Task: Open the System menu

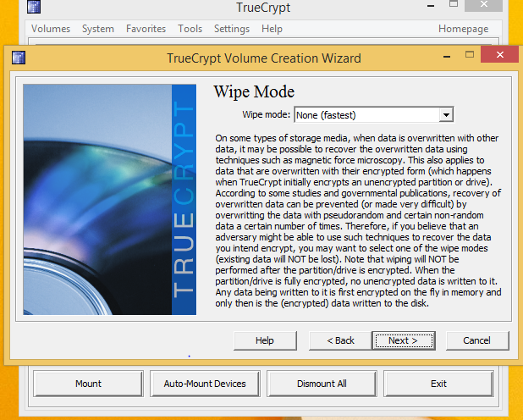Action: (x=98, y=29)
